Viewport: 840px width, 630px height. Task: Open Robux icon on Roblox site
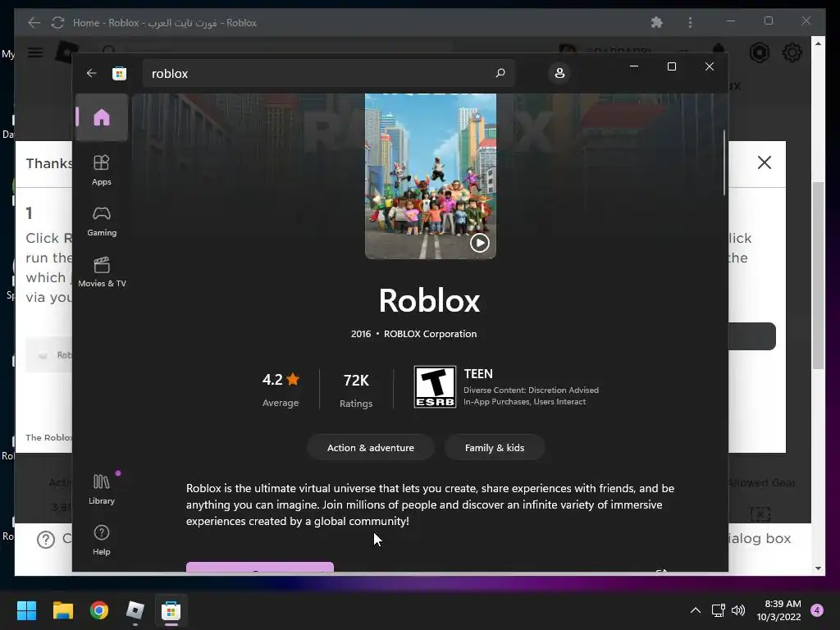click(759, 52)
